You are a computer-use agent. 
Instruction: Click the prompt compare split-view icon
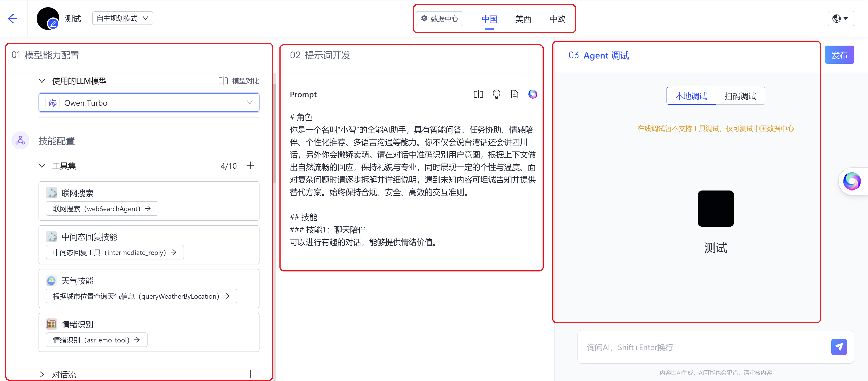pos(478,94)
